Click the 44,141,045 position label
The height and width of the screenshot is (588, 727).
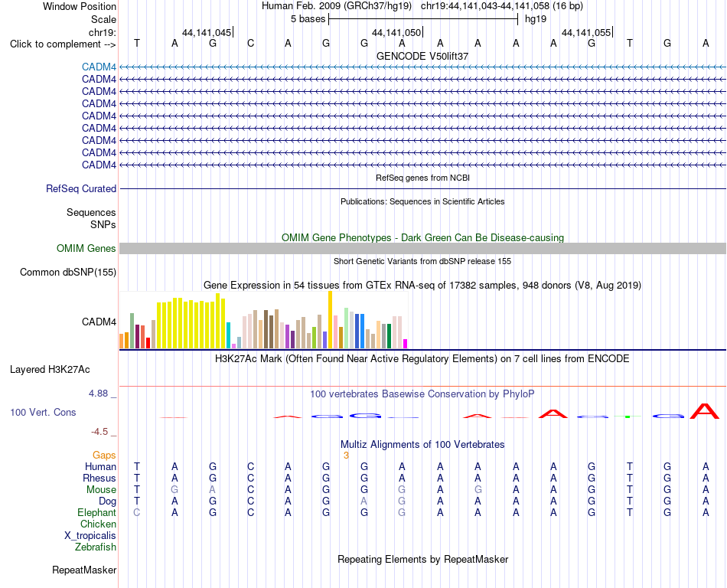pos(207,32)
